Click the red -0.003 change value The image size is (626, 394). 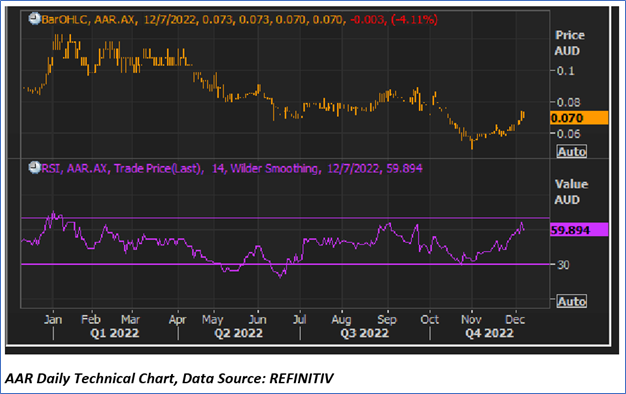(368, 20)
